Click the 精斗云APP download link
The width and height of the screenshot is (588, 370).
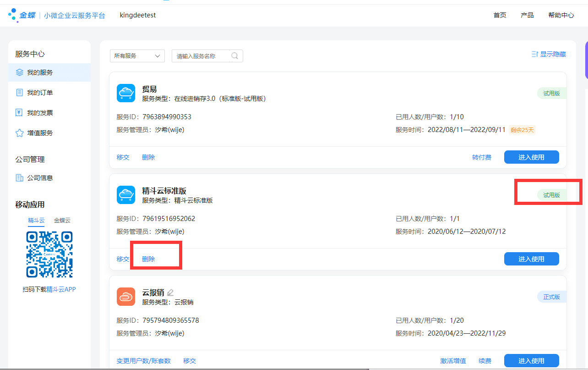coord(61,289)
